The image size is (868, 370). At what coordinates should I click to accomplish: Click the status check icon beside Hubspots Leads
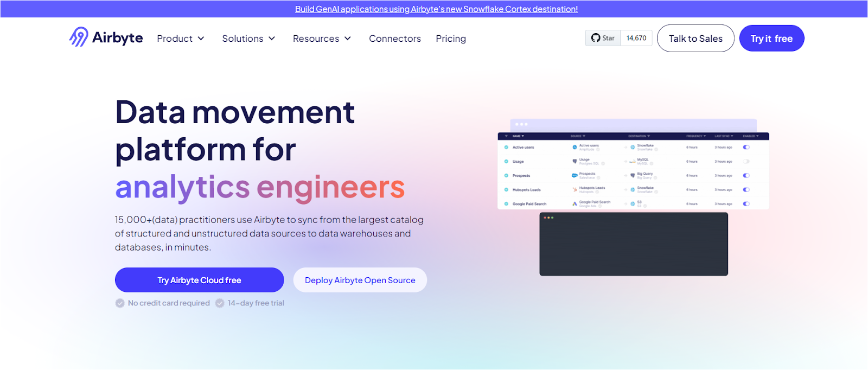506,189
